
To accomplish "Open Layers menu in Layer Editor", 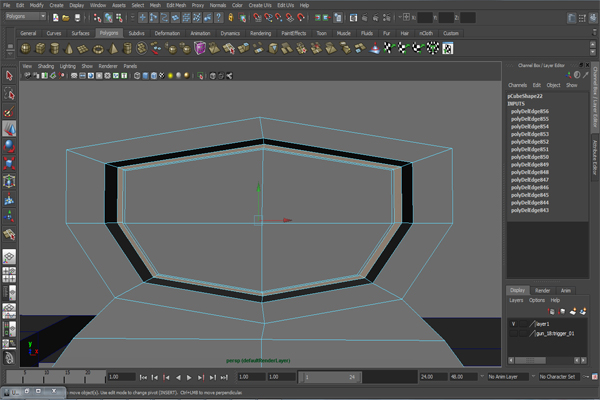I will [516, 300].
